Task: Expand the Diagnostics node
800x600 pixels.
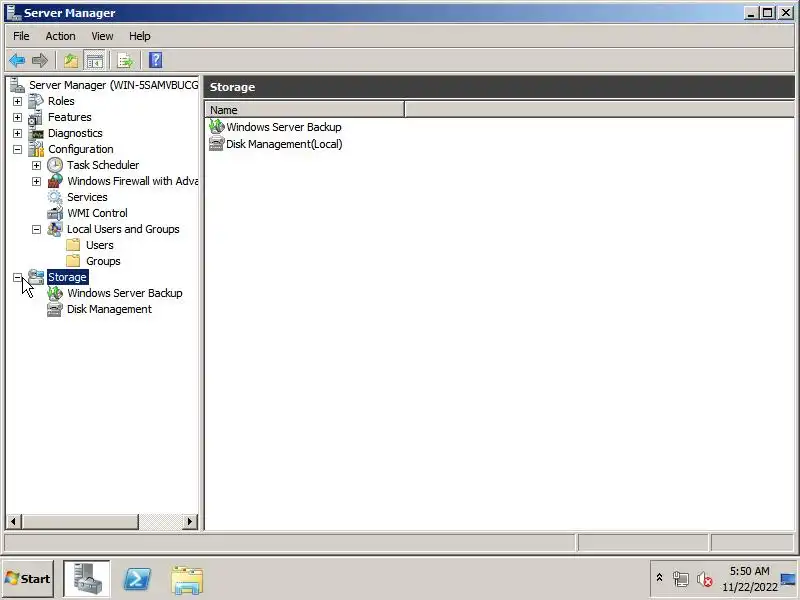Action: [x=17, y=133]
